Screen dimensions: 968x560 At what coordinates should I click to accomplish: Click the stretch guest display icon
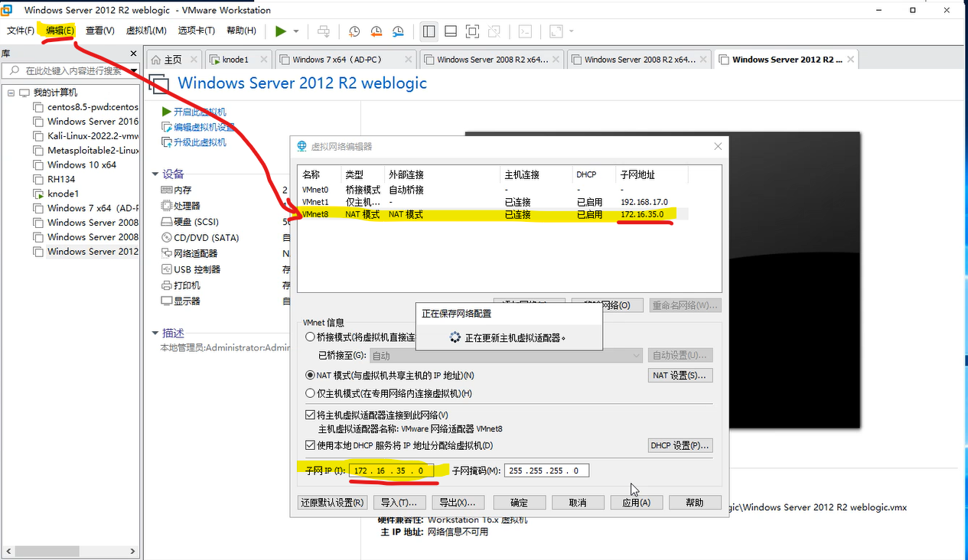pyautogui.click(x=556, y=31)
